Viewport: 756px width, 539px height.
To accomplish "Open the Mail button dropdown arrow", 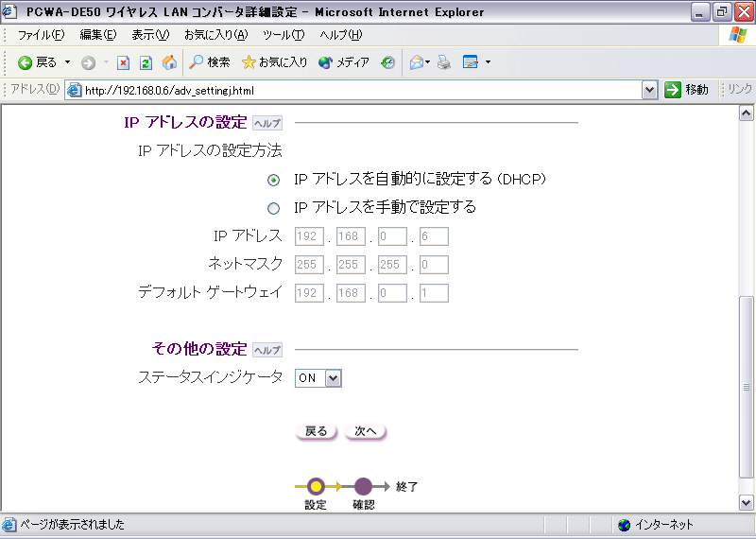I will click(428, 62).
